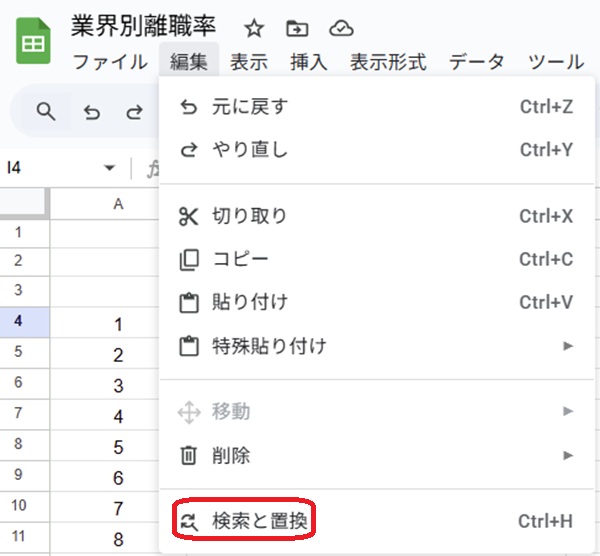
Task: Open the 挿入 menu
Action: [x=309, y=62]
